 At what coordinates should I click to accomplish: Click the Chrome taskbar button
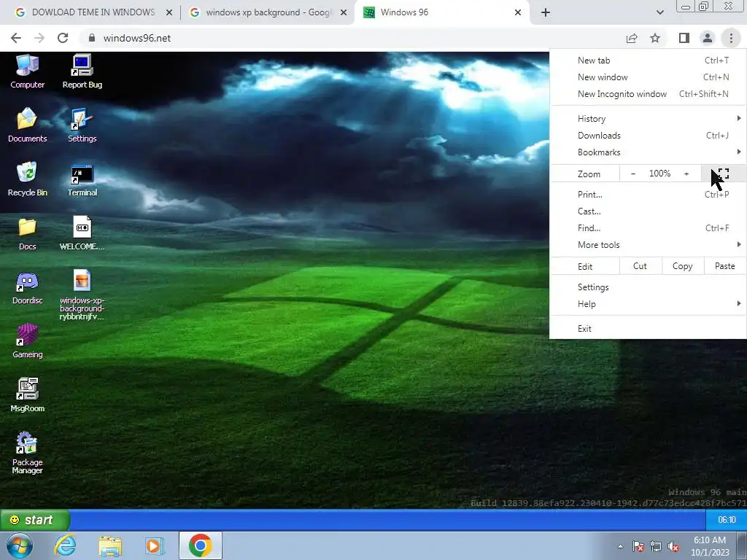pyautogui.click(x=201, y=545)
